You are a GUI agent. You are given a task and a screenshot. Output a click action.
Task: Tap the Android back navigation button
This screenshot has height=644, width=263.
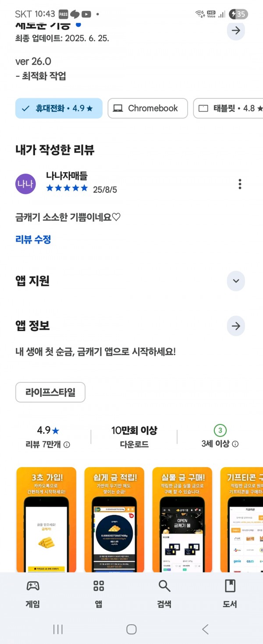205,629
